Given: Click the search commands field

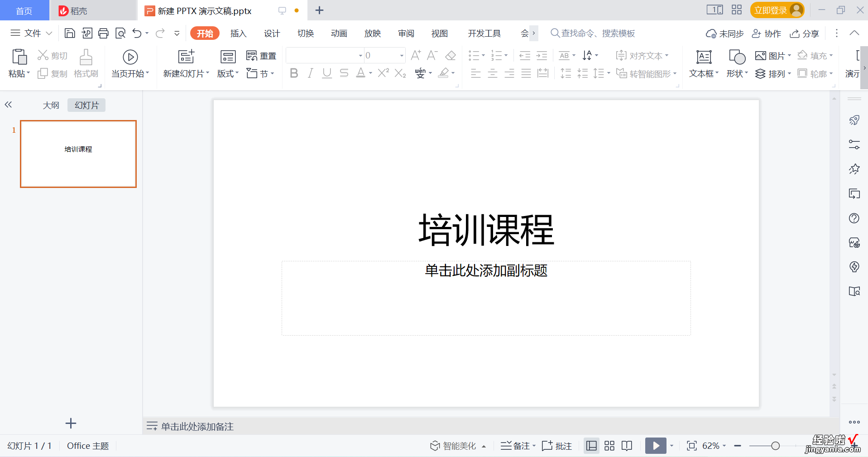Looking at the screenshot, I should click(593, 33).
